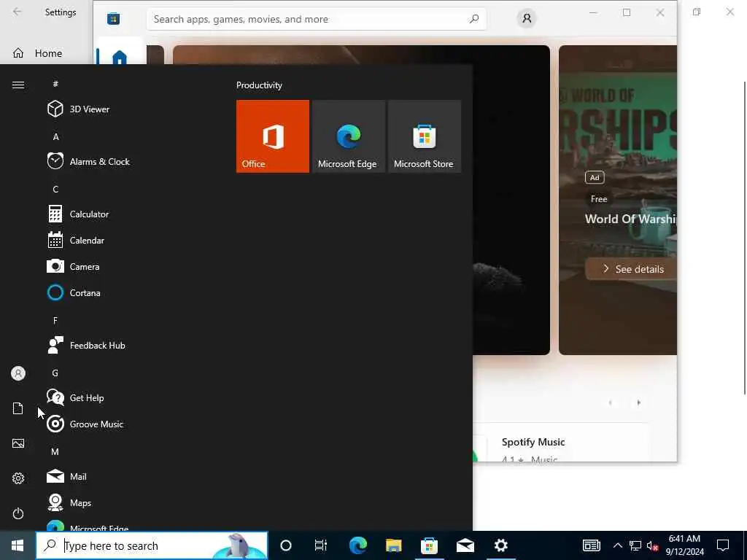Go to Home in Settings window

tap(46, 53)
